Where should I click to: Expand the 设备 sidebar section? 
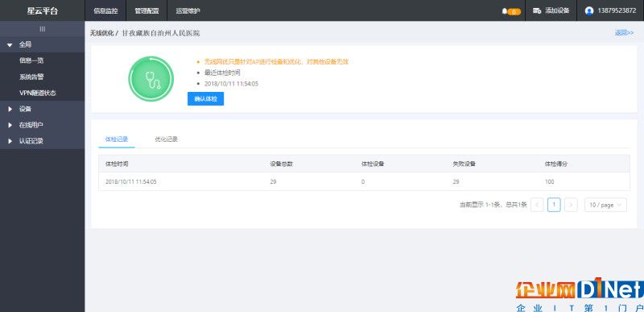[x=43, y=109]
